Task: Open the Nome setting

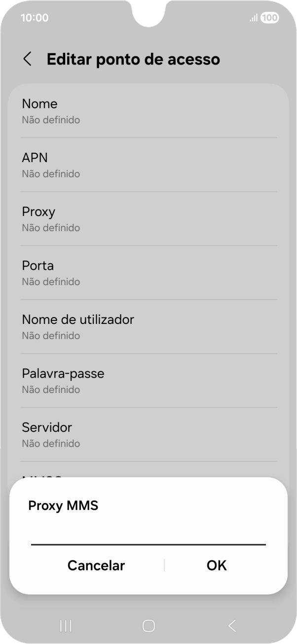Action: [148, 109]
